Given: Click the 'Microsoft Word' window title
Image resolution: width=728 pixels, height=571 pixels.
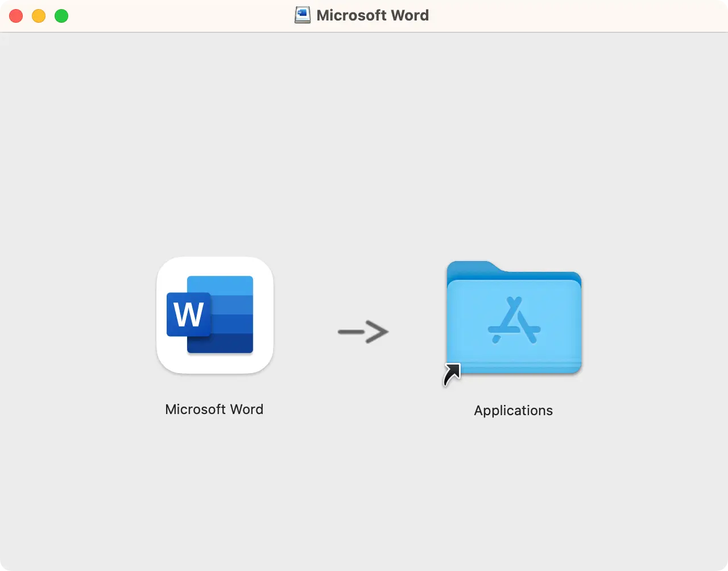Looking at the screenshot, I should (373, 15).
